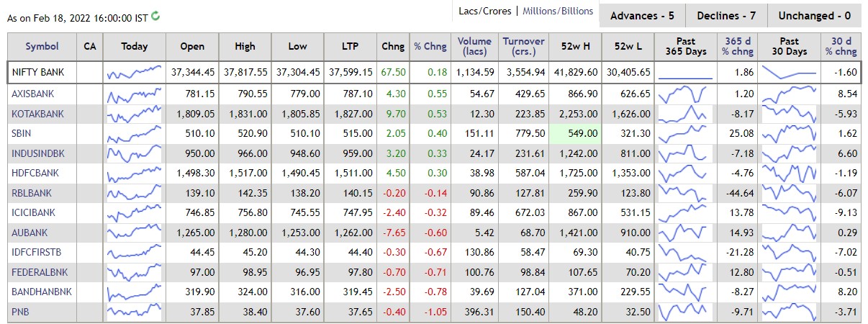Image resolution: width=868 pixels, height=324 pixels.
Task: Open the KOTAKBANK stock link
Action: pyautogui.click(x=37, y=114)
